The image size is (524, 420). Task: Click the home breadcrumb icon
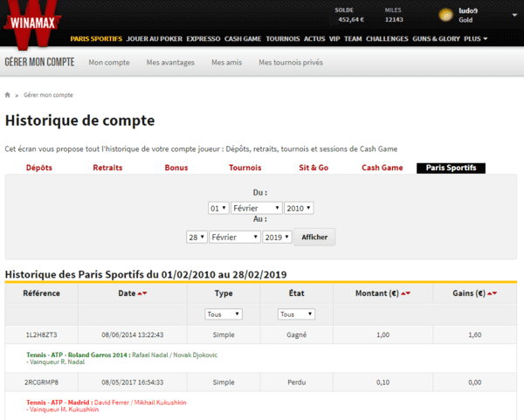7,95
